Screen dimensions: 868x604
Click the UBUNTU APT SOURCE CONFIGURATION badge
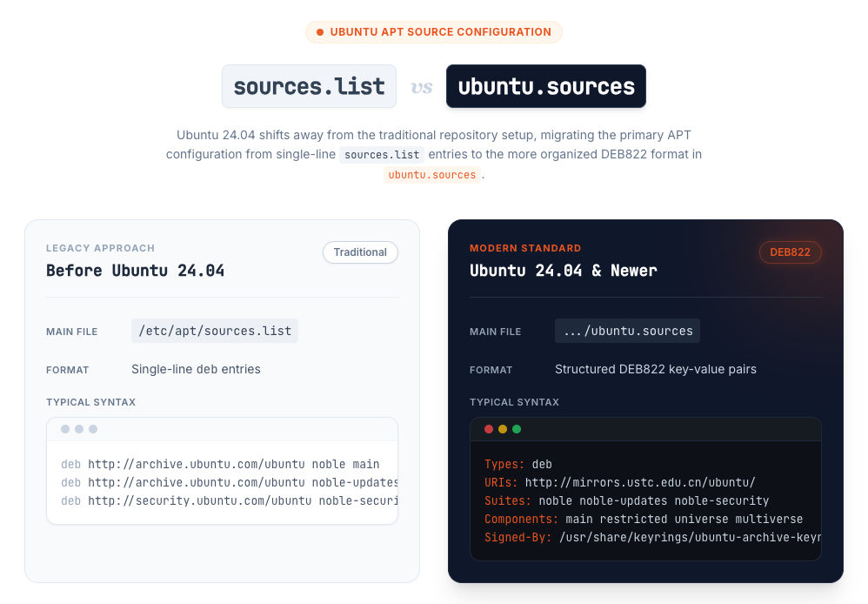pyautogui.click(x=433, y=32)
